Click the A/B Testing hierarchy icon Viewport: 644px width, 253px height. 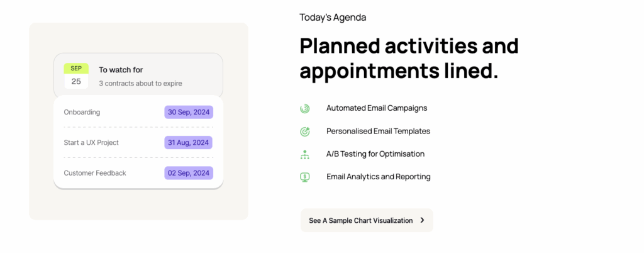point(305,154)
